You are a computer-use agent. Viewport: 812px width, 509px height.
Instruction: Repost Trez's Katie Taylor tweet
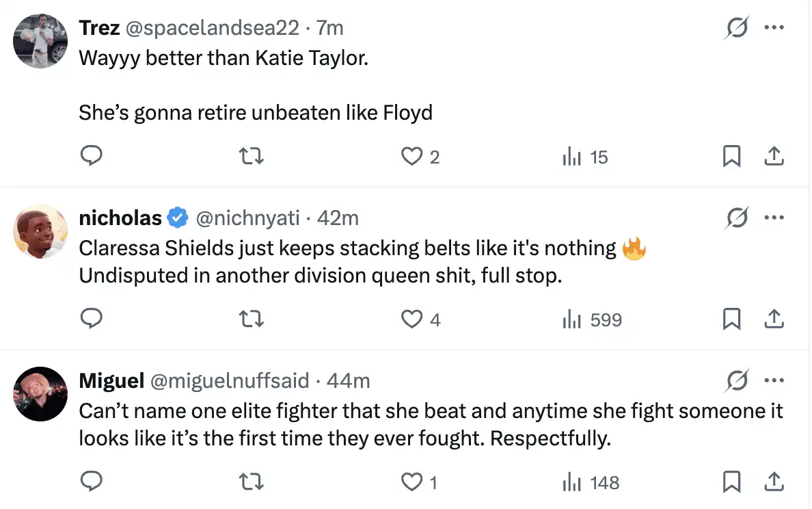(x=252, y=157)
